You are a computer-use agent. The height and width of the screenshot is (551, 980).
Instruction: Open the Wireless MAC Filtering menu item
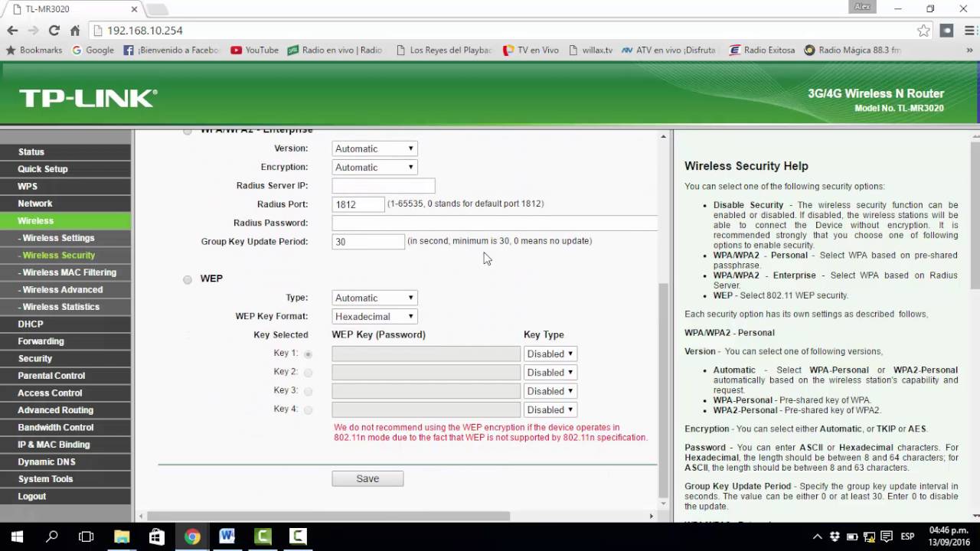click(66, 272)
